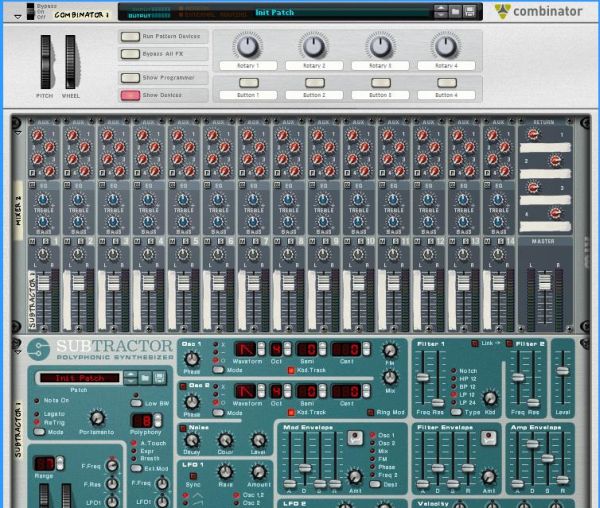Toggle Osc 1 Kbd Track
Screen dimensions: 600x508
(291, 370)
